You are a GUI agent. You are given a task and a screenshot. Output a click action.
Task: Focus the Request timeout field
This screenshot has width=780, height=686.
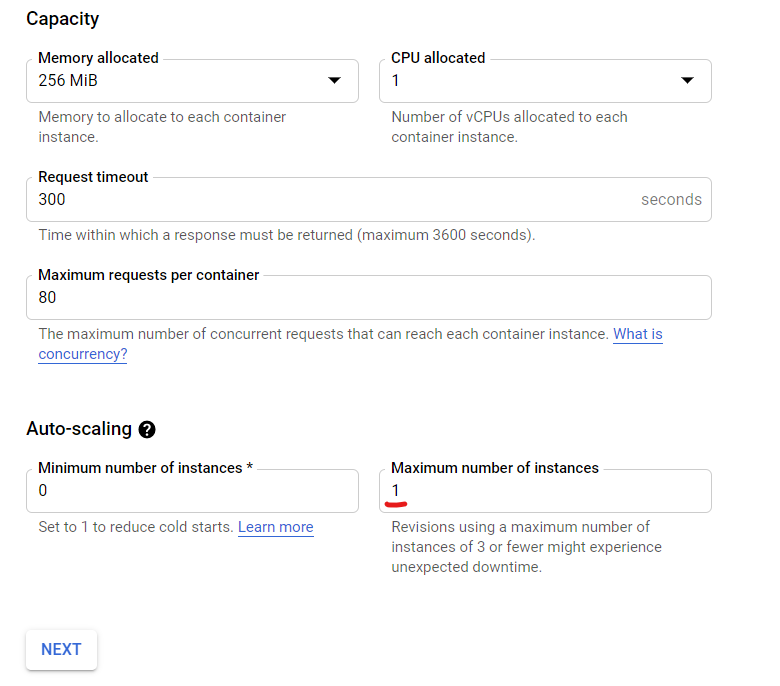(330, 200)
